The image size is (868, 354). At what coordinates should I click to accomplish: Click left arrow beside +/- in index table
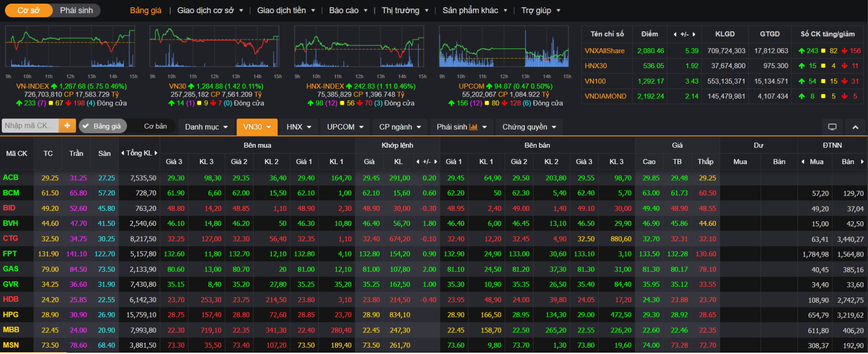(x=675, y=34)
